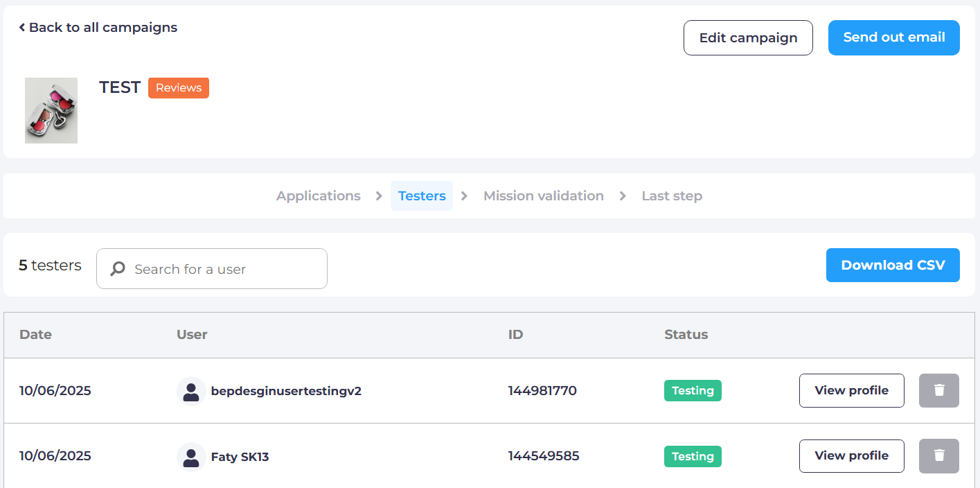Click Send out email button

pos(893,37)
